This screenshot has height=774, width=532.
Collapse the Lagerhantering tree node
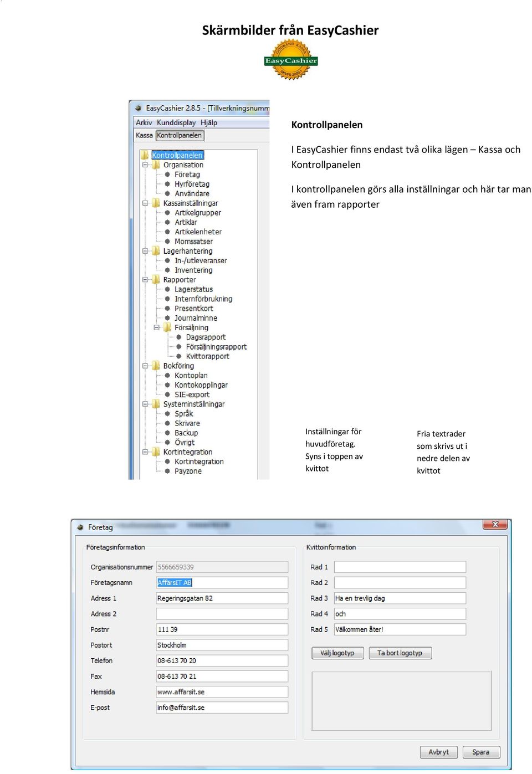tap(145, 251)
